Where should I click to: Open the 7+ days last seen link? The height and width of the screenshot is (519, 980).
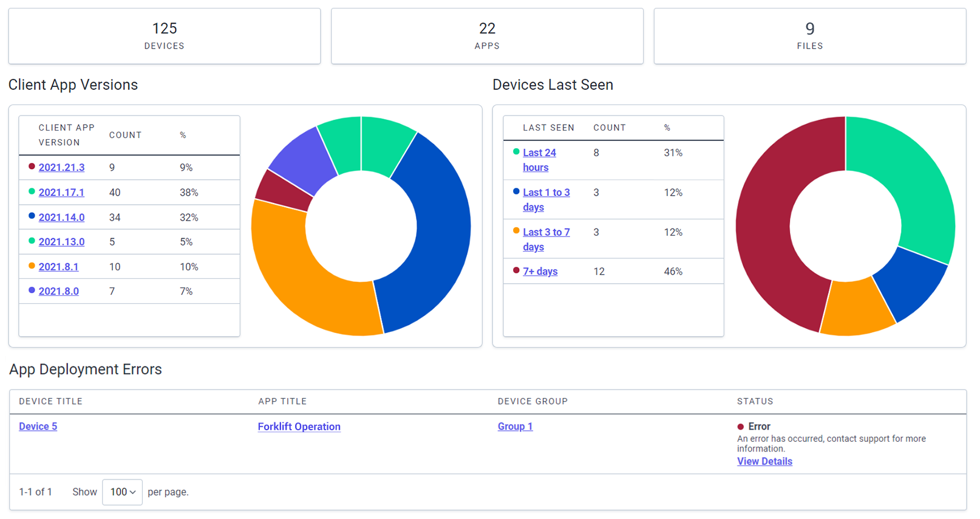(540, 272)
